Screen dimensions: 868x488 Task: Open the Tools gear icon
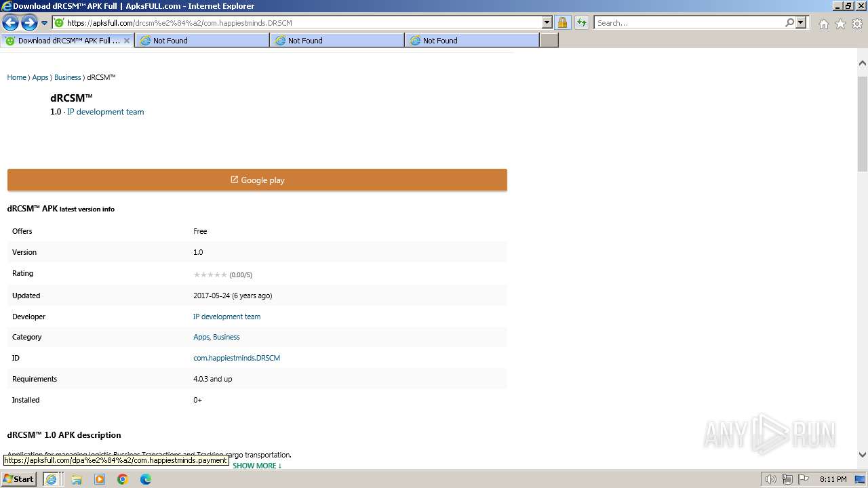(x=857, y=24)
